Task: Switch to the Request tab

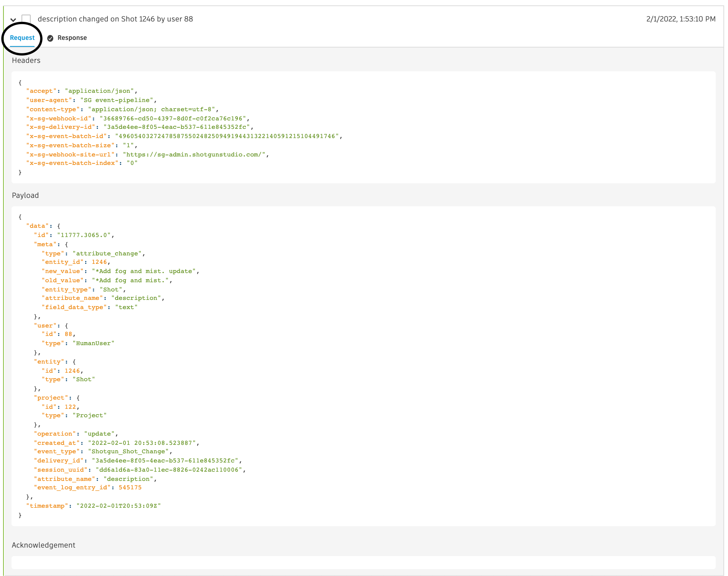Action: point(22,38)
